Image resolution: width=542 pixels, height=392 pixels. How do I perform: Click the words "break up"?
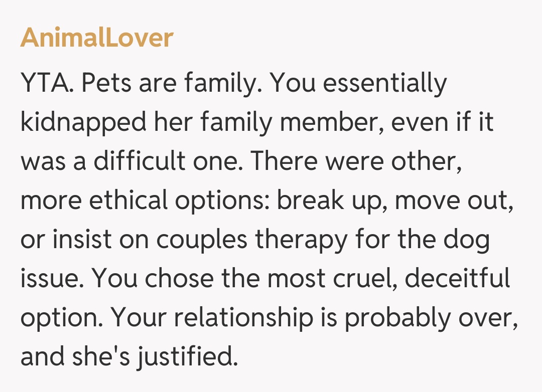pyautogui.click(x=331, y=201)
